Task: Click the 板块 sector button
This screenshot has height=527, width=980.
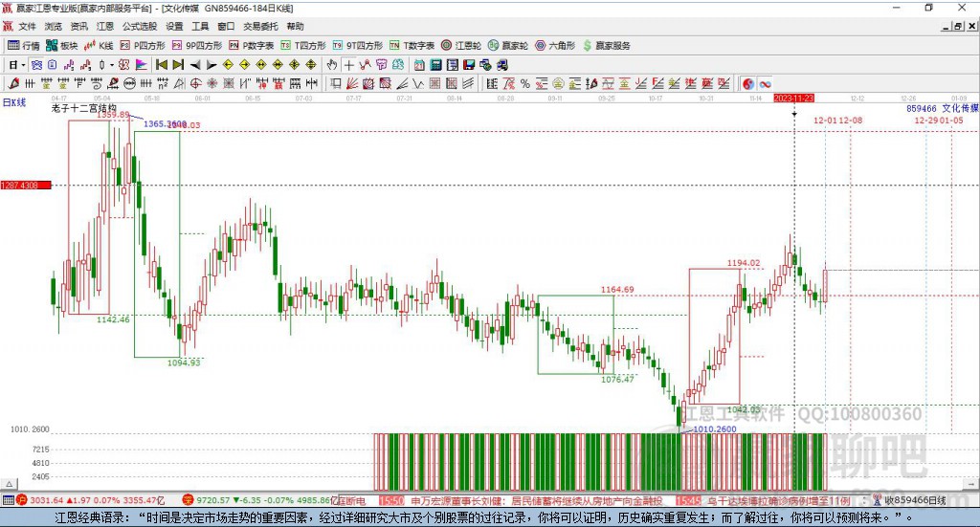Action: coord(63,45)
